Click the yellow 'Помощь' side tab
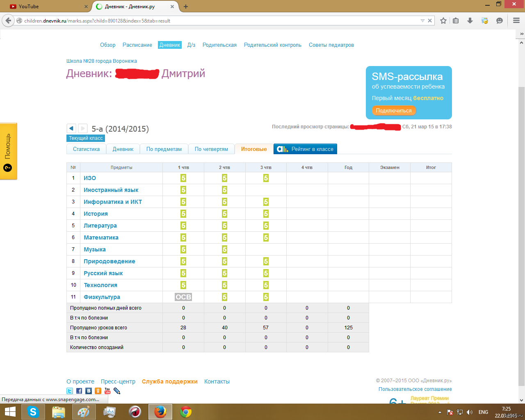The height and width of the screenshot is (420, 525). [8, 151]
